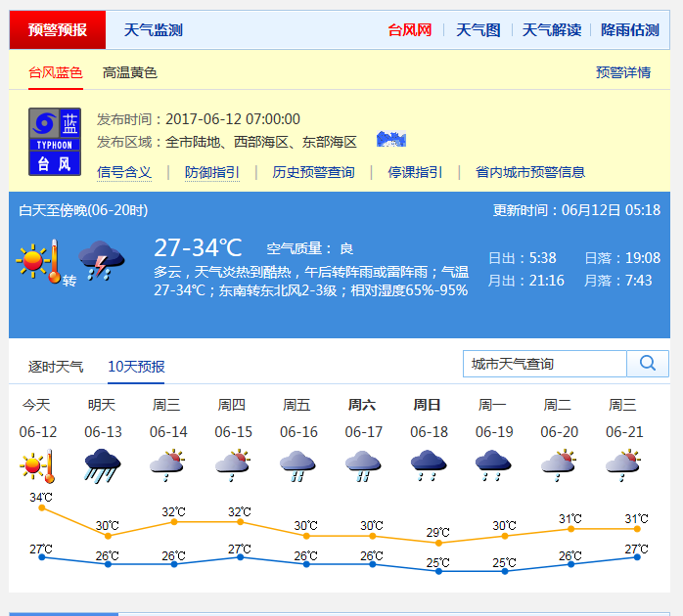This screenshot has height=616, width=683.
Task: Show the 逐时天气 hourly forecast tab
Action: pyautogui.click(x=56, y=367)
